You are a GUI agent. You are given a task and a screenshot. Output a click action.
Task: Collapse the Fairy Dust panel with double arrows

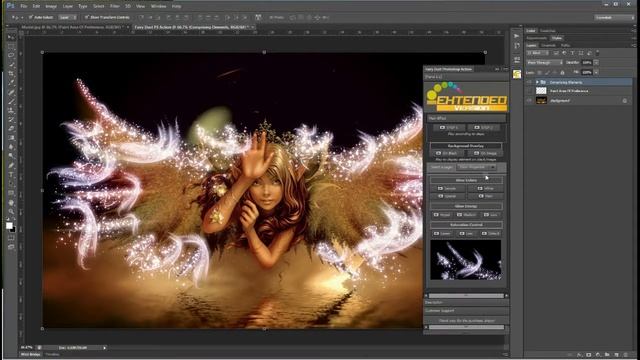point(497,69)
